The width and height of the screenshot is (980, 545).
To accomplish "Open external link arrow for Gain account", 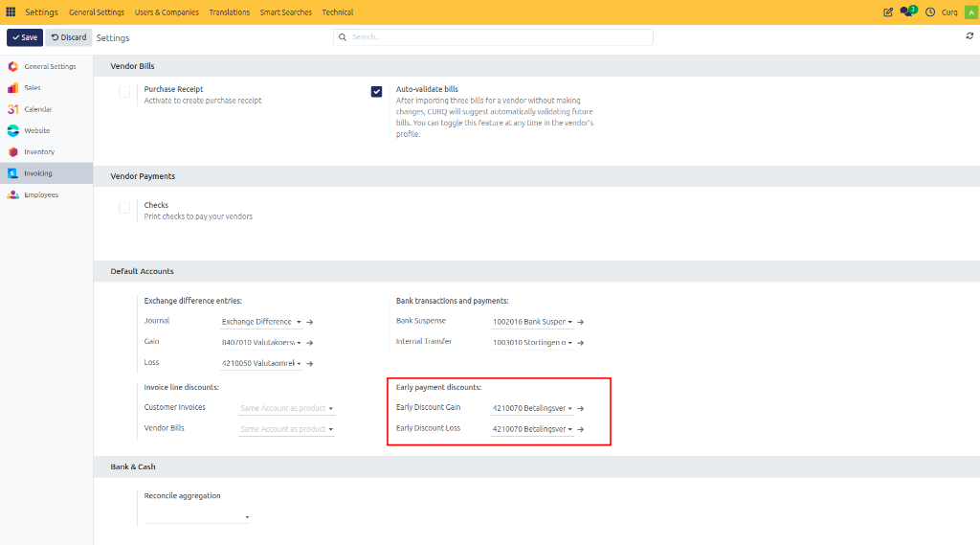I will point(309,343).
